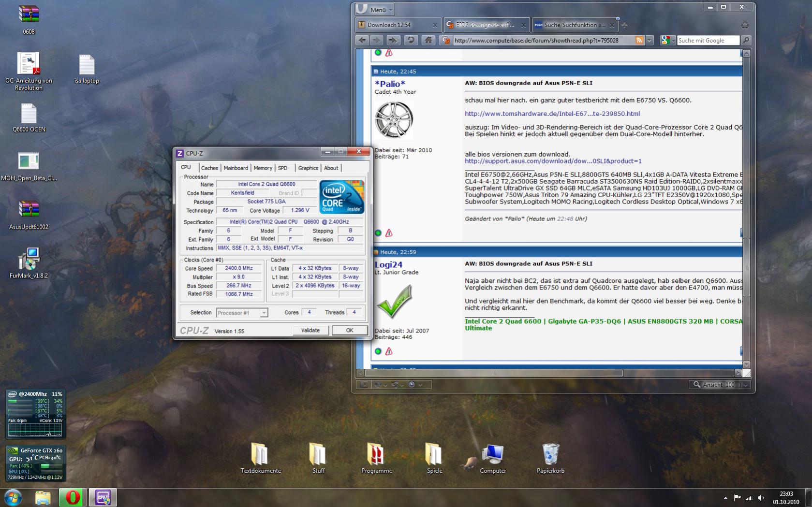Open the Ansicht 100 zoom dropdown

coord(720,385)
